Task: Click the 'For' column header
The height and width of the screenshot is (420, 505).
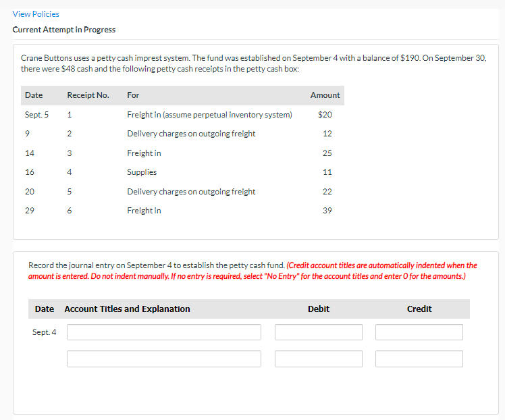Action: point(133,95)
